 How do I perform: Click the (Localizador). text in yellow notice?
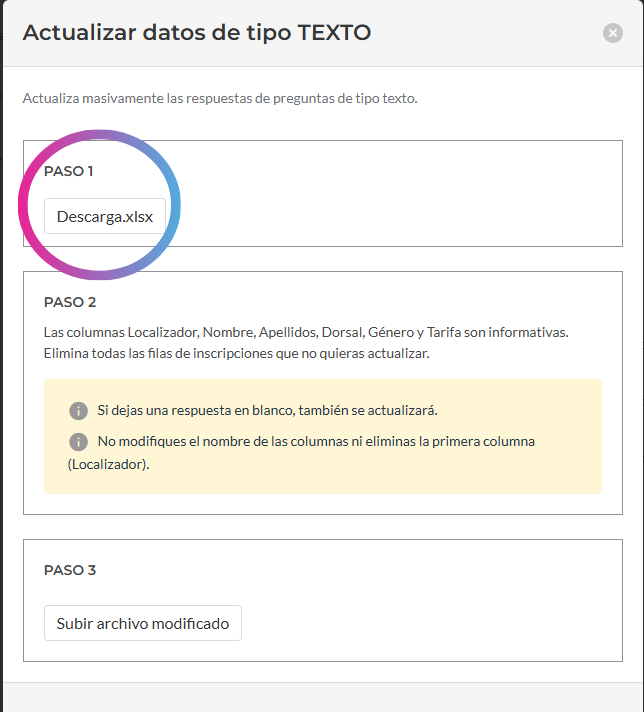109,465
